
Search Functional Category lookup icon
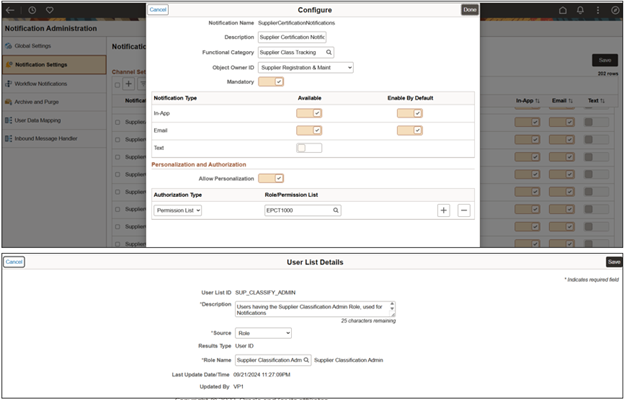[x=329, y=52]
